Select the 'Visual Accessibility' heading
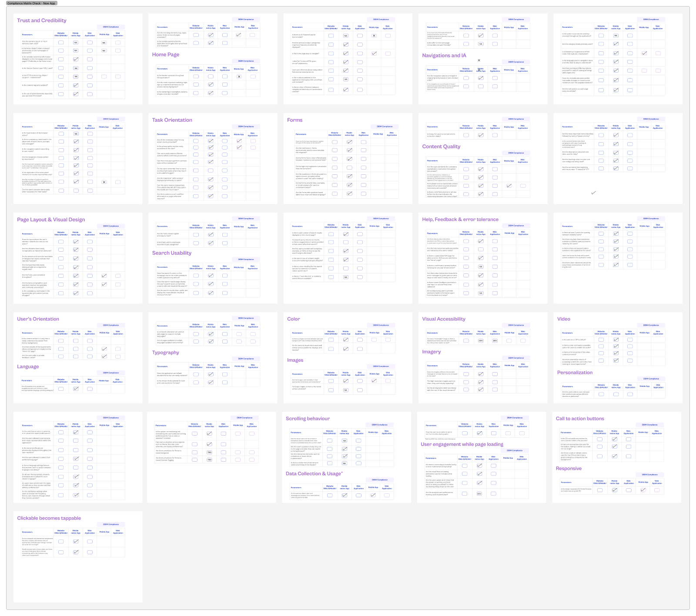 point(444,319)
